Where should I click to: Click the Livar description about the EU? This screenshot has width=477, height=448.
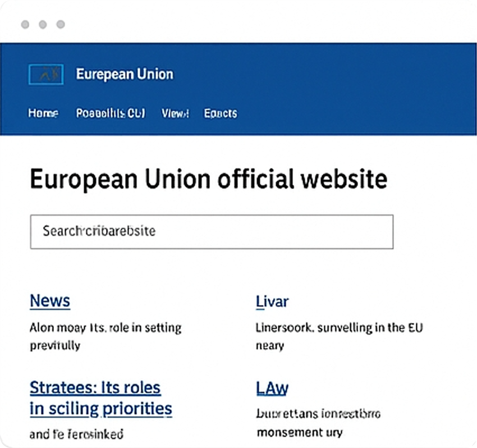tap(338, 336)
